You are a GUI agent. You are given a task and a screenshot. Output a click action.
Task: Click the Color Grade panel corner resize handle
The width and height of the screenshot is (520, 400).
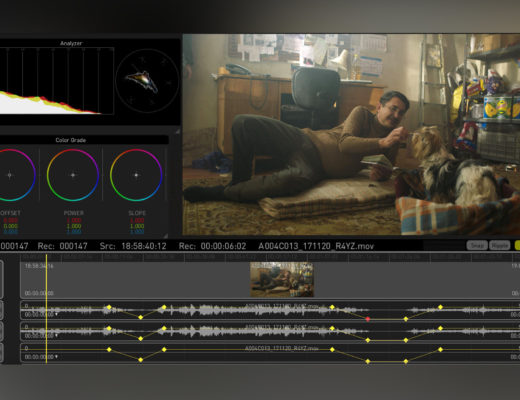pyautogui.click(x=165, y=236)
